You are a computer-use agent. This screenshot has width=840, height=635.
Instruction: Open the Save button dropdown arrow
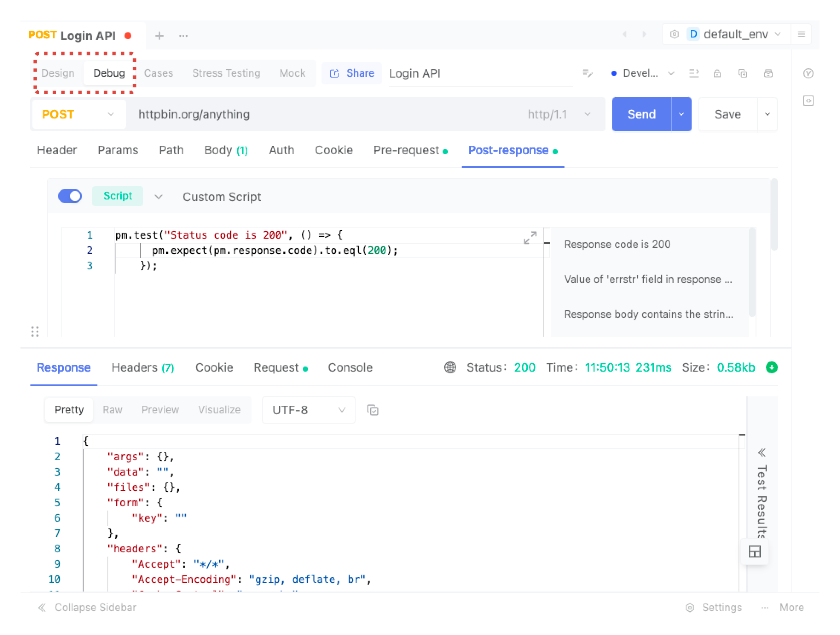point(768,114)
